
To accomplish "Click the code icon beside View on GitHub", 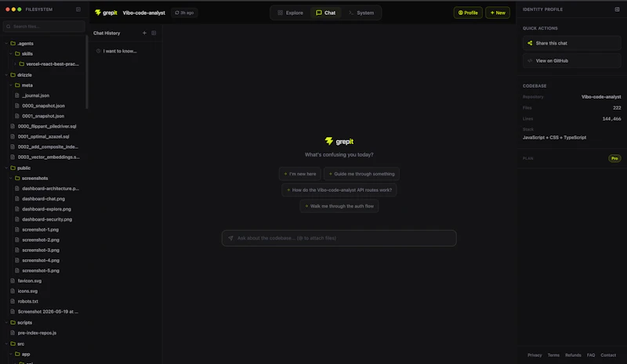I will pyautogui.click(x=530, y=61).
